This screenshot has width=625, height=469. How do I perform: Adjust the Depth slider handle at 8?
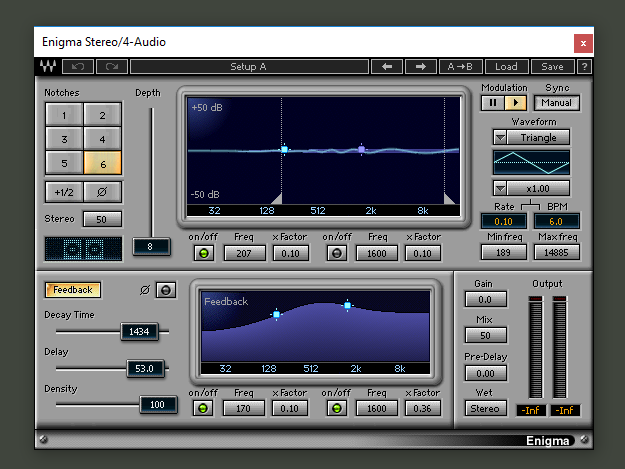click(x=150, y=247)
